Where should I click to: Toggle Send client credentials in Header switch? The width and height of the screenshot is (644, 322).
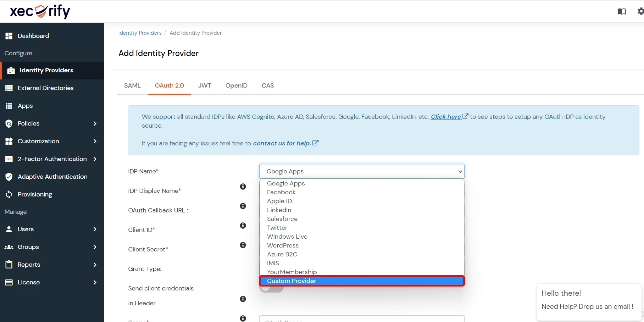pos(272,289)
